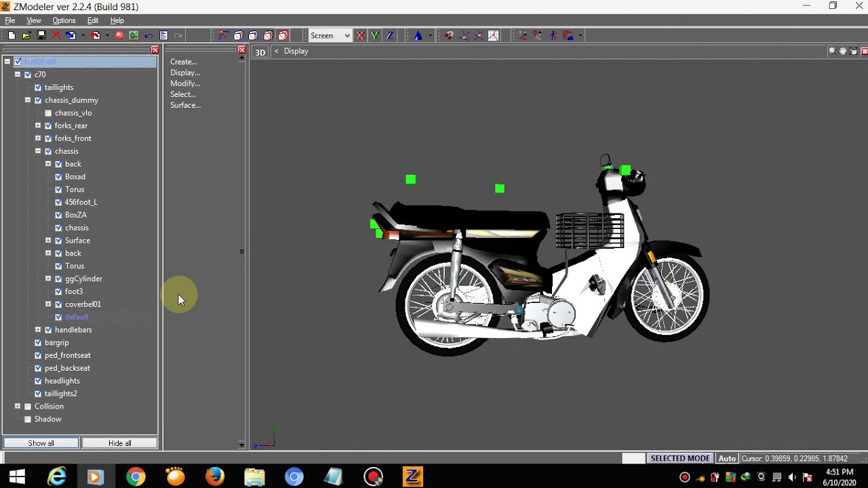Click the Auto status bar button
Screen dimensions: 868x488
[727, 459]
